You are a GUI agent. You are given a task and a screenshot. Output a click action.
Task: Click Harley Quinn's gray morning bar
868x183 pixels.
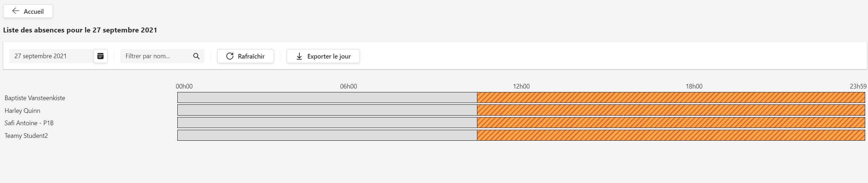point(327,110)
